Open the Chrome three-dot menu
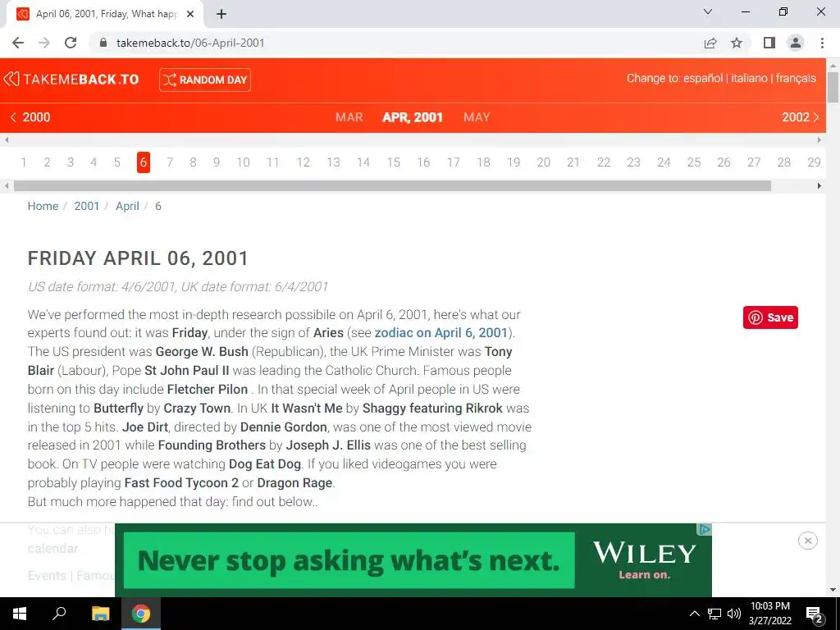Screen dimensions: 840x630 tap(822, 43)
